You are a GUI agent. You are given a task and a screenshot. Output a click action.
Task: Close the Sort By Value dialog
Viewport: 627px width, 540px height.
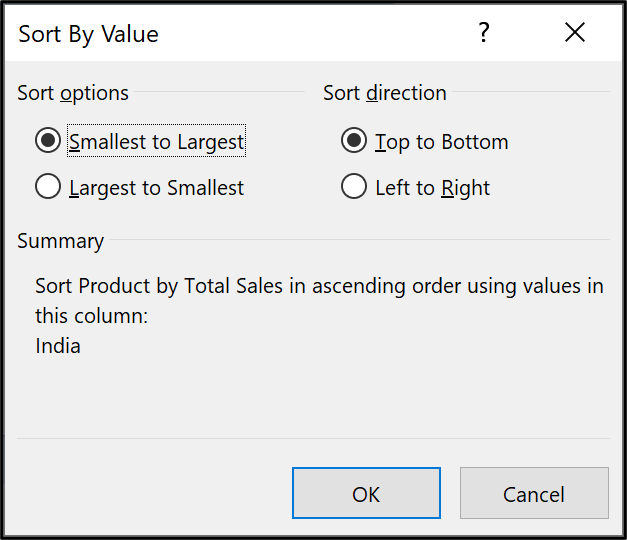(575, 33)
